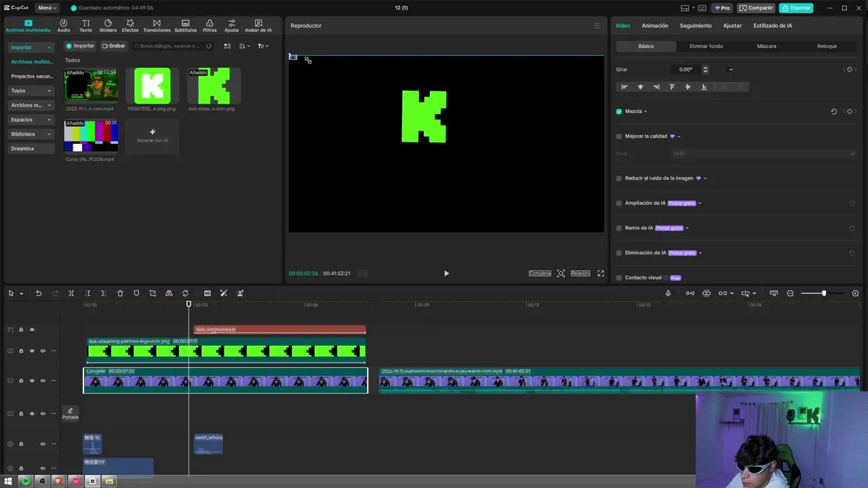This screenshot has width=868, height=488.
Task: Click the rotate icon in timeline toolbar
Action: pyautogui.click(x=185, y=293)
